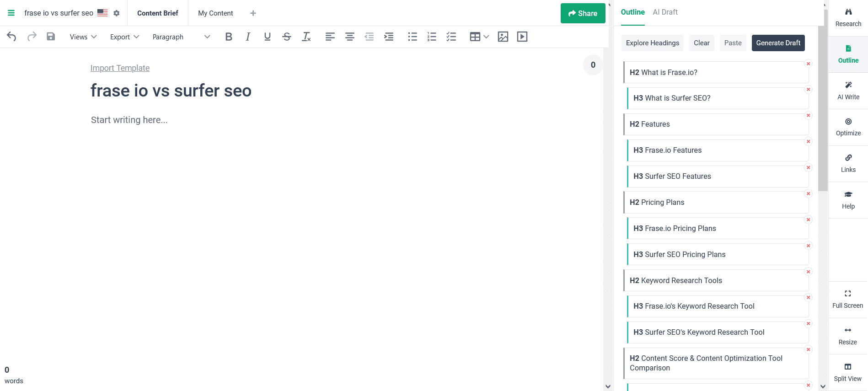Insert an image into document
This screenshot has width=868, height=391.
point(503,37)
